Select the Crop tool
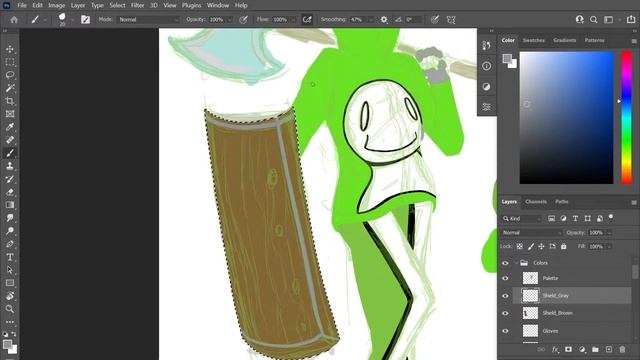Viewport: 640px width, 360px height. click(x=10, y=101)
